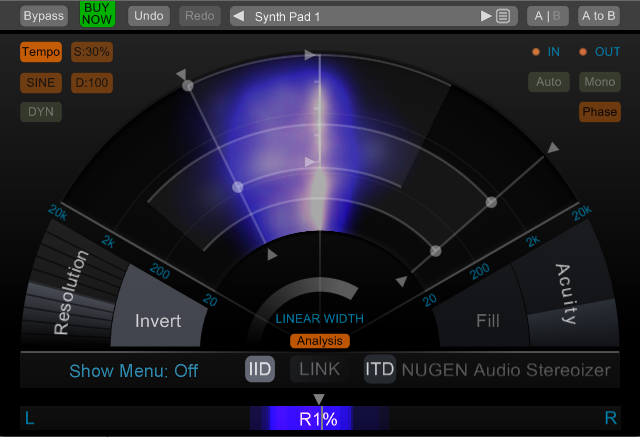Toggle the Phase button

click(x=598, y=112)
